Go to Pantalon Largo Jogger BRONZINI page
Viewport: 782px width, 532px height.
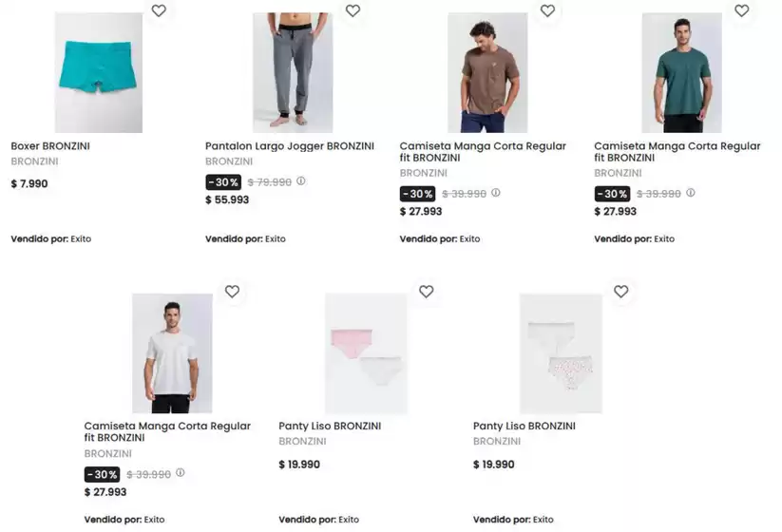(x=290, y=146)
